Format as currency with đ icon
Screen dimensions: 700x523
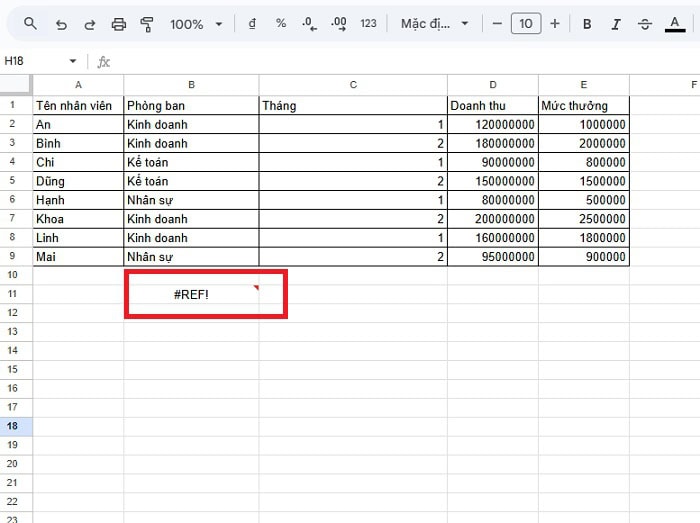(252, 24)
